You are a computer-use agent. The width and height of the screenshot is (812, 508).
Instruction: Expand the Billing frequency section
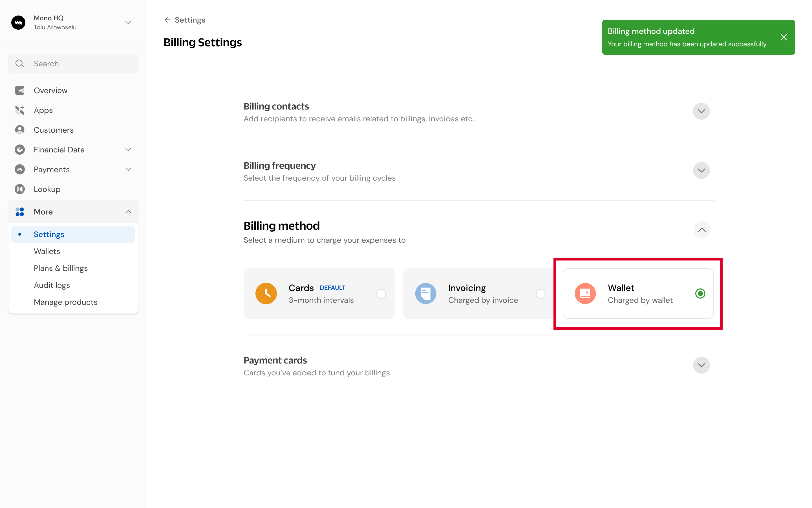(x=701, y=170)
